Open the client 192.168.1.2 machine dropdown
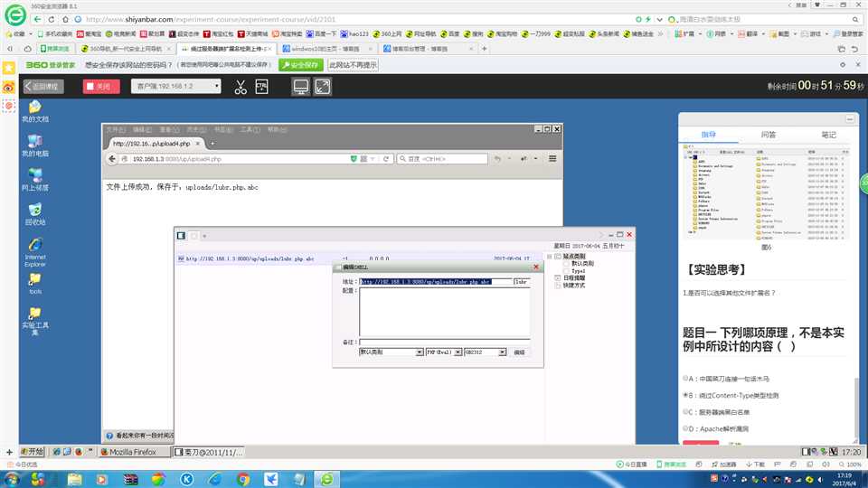 pyautogui.click(x=175, y=87)
